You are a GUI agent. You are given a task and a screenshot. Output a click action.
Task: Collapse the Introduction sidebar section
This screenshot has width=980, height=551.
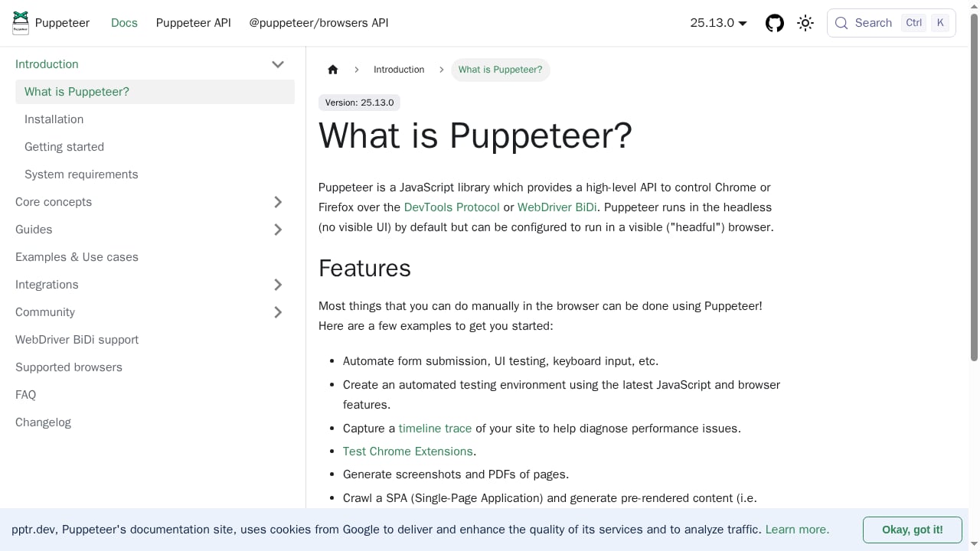[278, 64]
